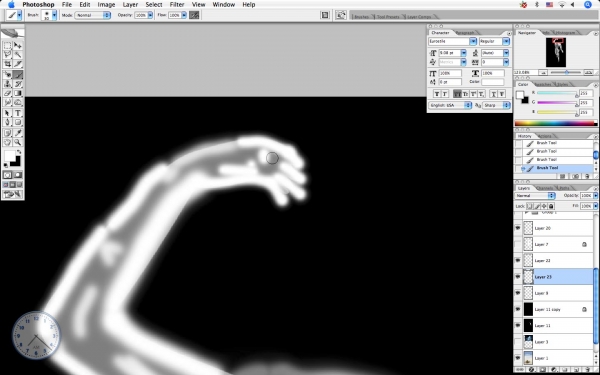Select the Zoom tool

click(18, 142)
